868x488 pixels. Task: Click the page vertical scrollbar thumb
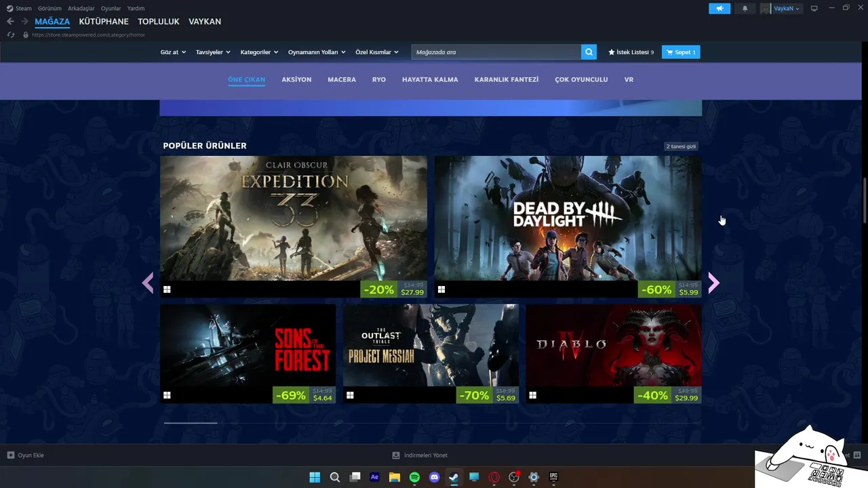tap(864, 201)
